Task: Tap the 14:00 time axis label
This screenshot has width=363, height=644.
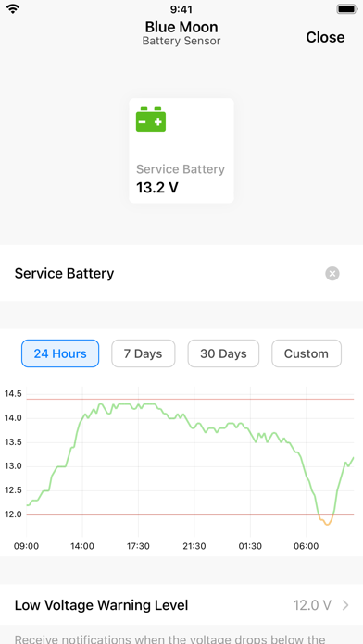Action: 82,546
